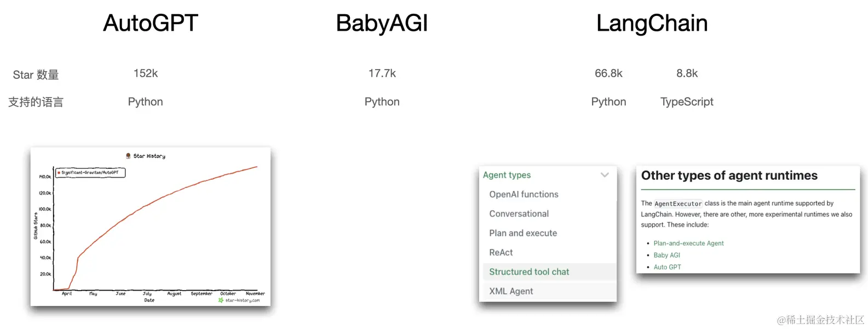This screenshot has width=868, height=329.
Task: Collapse Agent types using the chevron
Action: 605,175
